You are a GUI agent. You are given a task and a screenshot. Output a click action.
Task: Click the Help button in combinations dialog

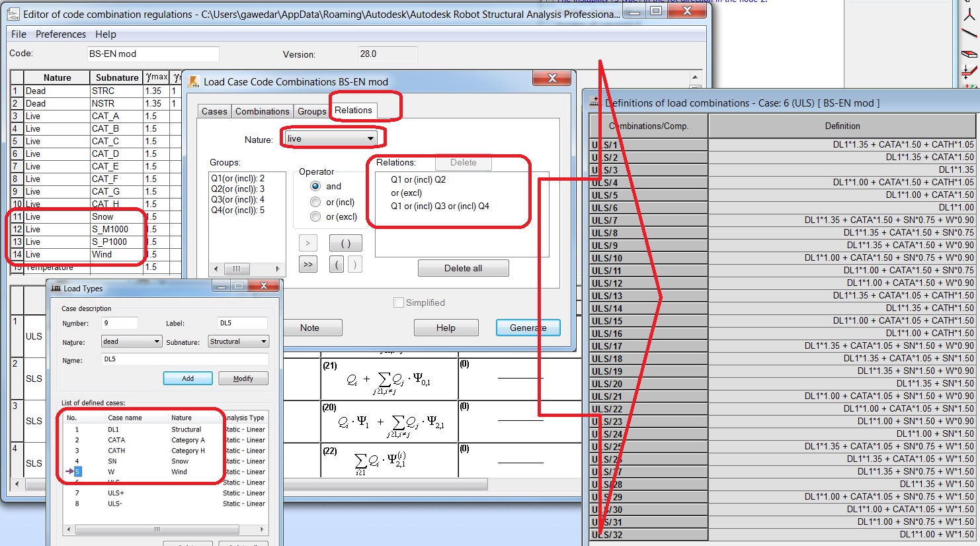click(446, 328)
